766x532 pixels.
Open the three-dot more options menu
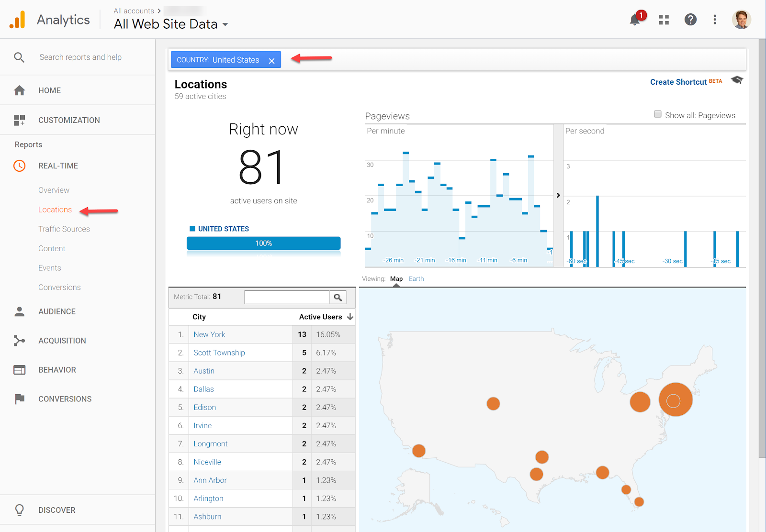point(715,20)
